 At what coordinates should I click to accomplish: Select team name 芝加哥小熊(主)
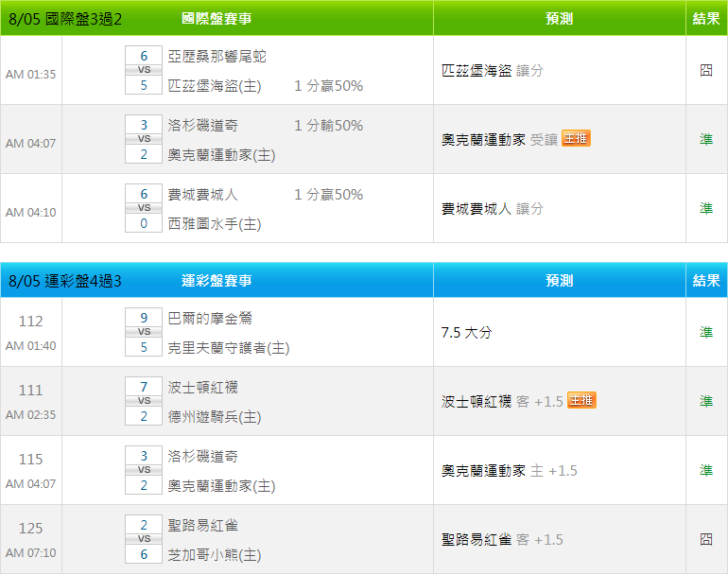point(215,555)
